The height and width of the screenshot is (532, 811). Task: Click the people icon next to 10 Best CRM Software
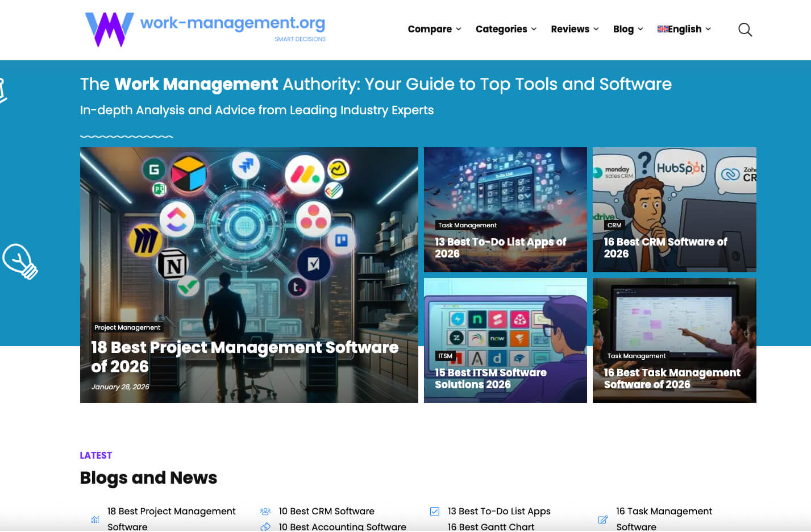(x=265, y=510)
